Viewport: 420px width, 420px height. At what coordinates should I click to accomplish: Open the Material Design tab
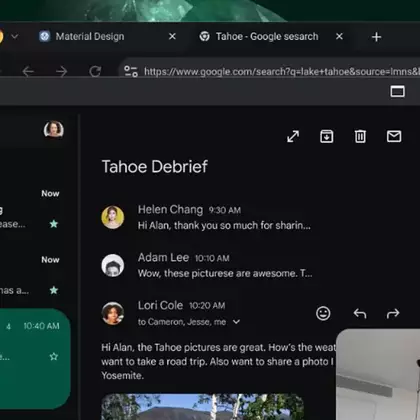point(90,36)
